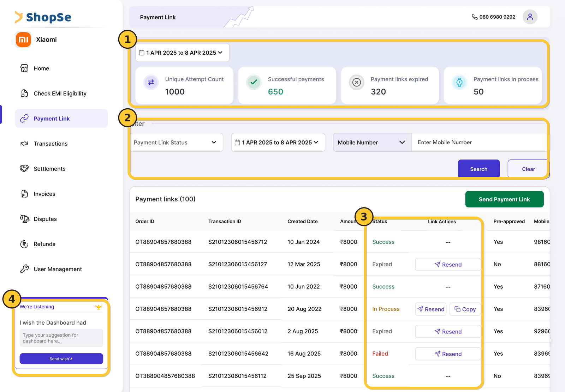565x392 pixels.
Task: Resend link for transaction S21012306015456127
Action: [x=448, y=264]
